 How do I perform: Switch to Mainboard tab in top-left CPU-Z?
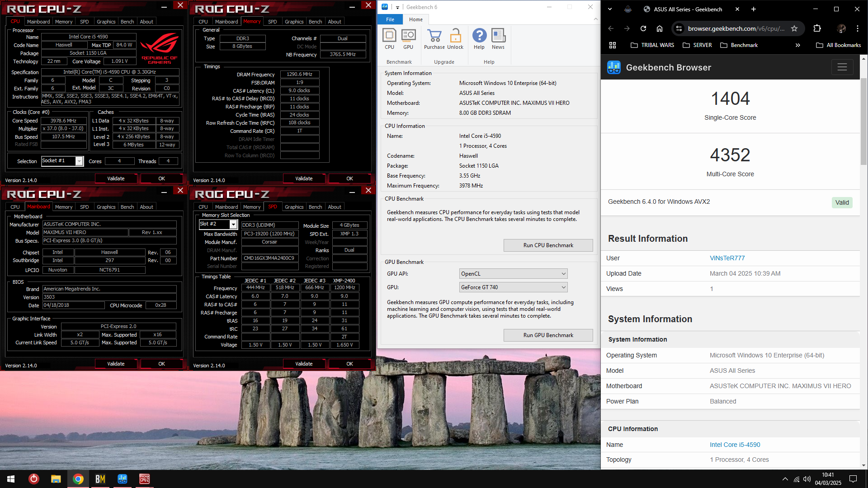coord(38,22)
